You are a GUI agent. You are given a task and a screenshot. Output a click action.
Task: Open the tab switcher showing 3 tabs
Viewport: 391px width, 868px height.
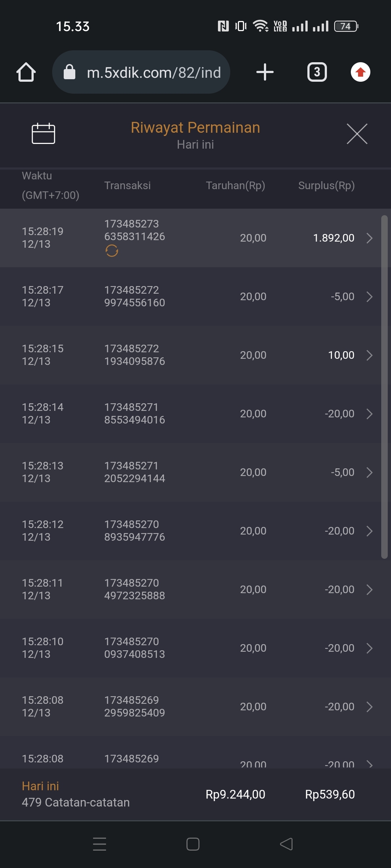(317, 72)
